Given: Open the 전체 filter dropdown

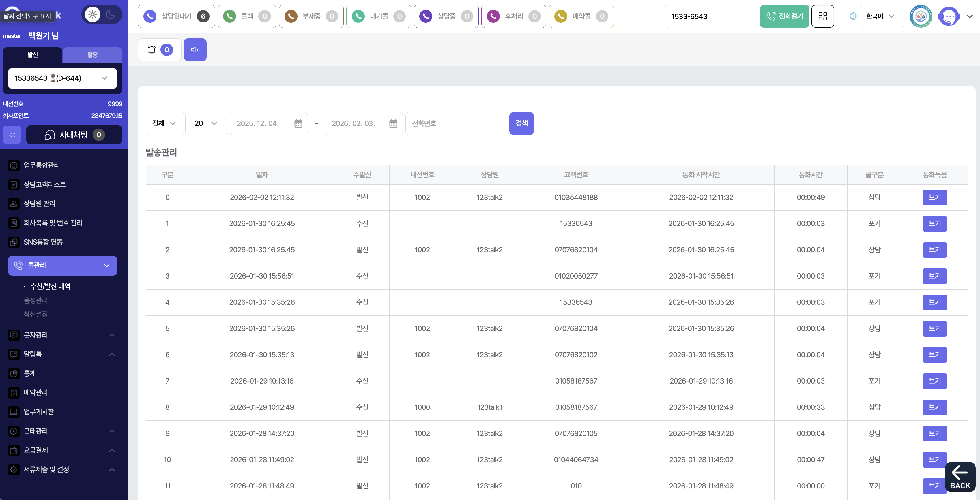Looking at the screenshot, I should tap(165, 124).
